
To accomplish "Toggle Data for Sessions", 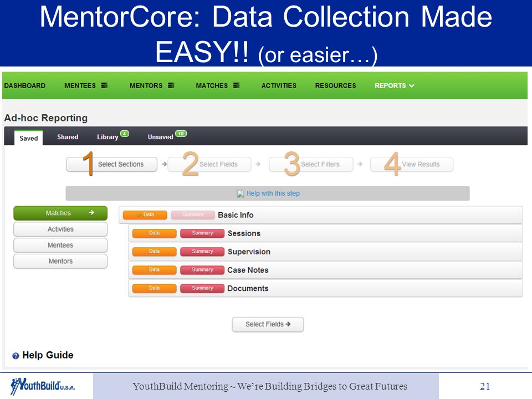I will coord(155,233).
